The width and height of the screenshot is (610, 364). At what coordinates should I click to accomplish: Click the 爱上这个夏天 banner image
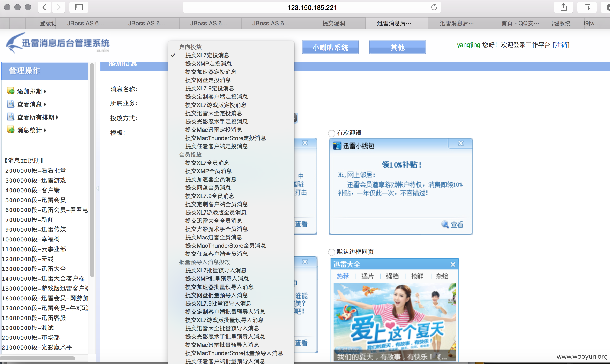pyautogui.click(x=395, y=322)
